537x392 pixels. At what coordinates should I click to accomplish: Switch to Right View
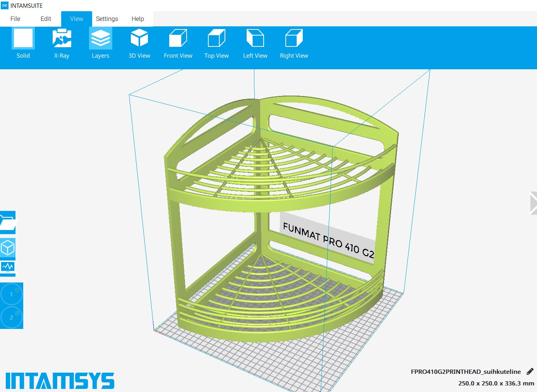point(294,43)
